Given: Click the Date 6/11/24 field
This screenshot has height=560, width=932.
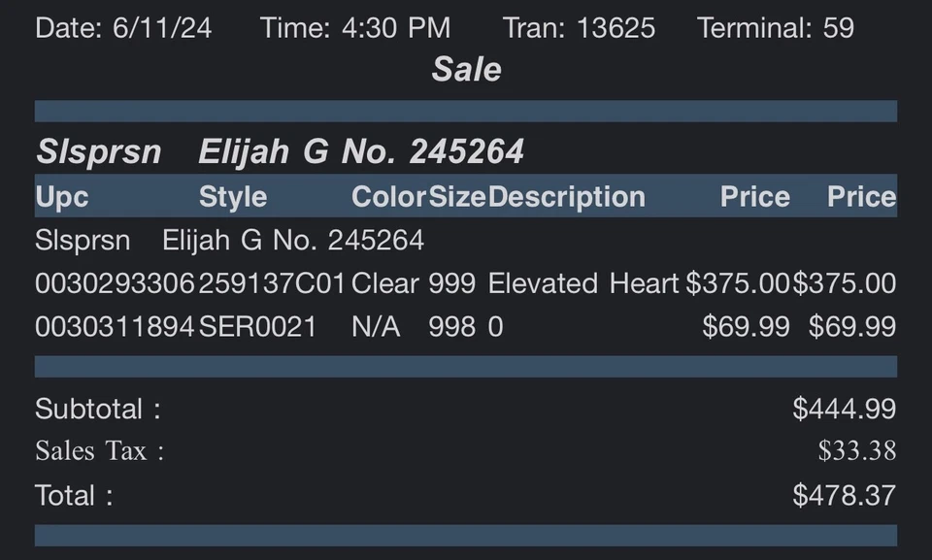Looking at the screenshot, I should coord(123,27).
